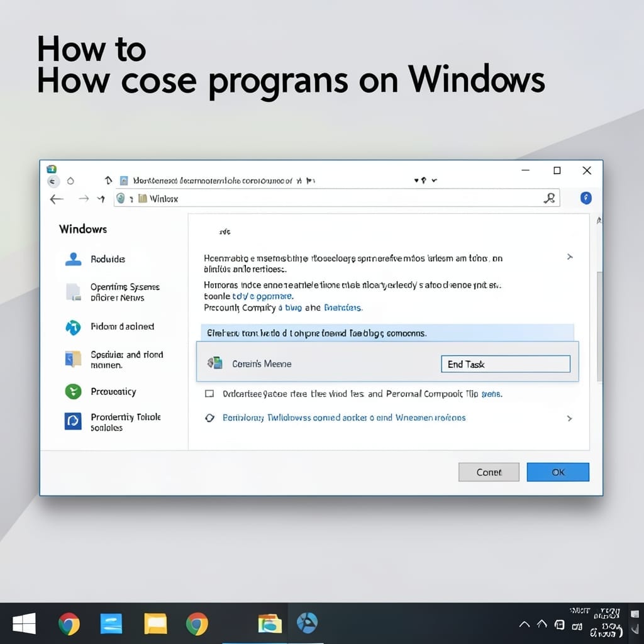Click the 'Windows' sidebar heading

(83, 229)
